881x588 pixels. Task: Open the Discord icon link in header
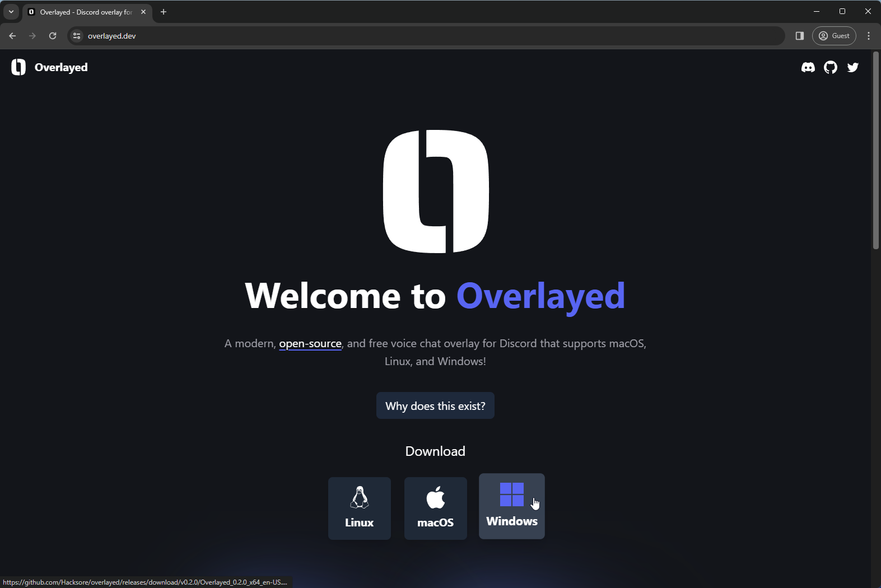pyautogui.click(x=808, y=67)
